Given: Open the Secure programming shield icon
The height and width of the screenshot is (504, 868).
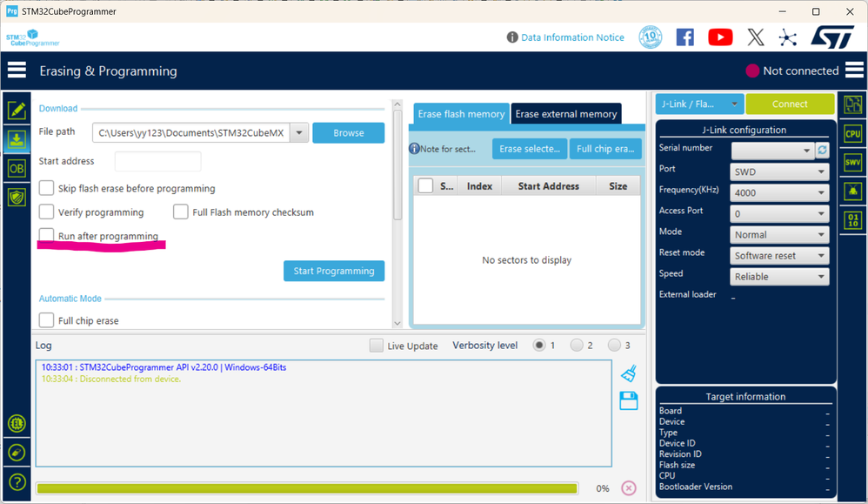Looking at the screenshot, I should [x=17, y=198].
